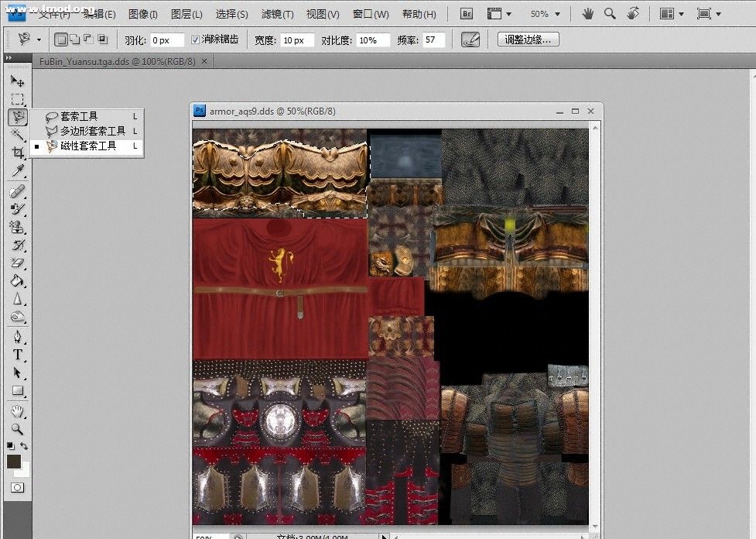This screenshot has width=756, height=539.
Task: Select the Magic Wand tool
Action: (x=17, y=136)
